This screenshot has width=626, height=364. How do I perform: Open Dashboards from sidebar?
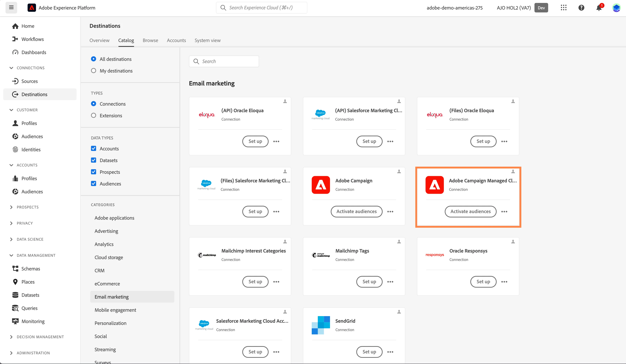(x=34, y=52)
